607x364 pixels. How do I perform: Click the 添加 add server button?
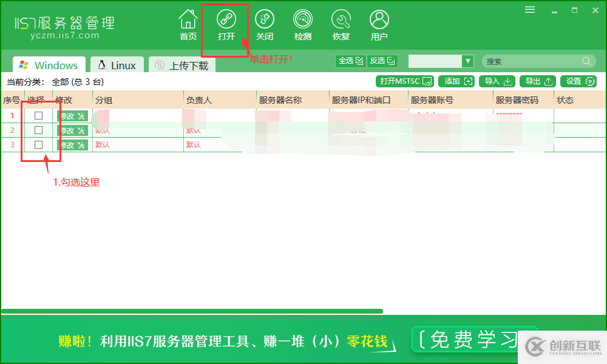pyautogui.click(x=457, y=81)
